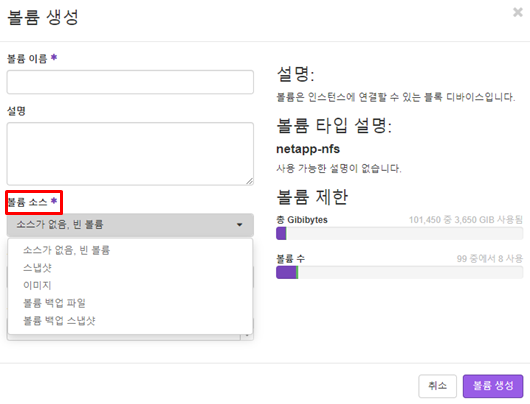The image size is (530, 404).
Task: Click the 볼륨 수 usage bar
Action: (x=400, y=272)
